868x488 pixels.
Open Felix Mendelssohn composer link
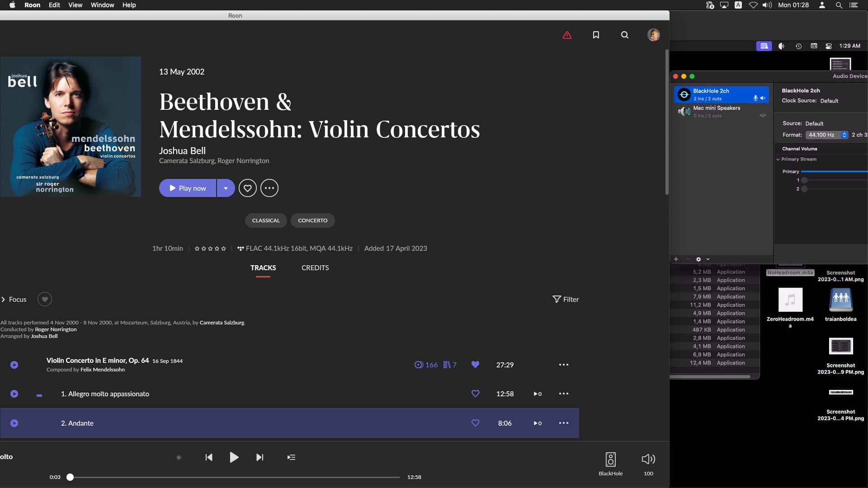(103, 370)
